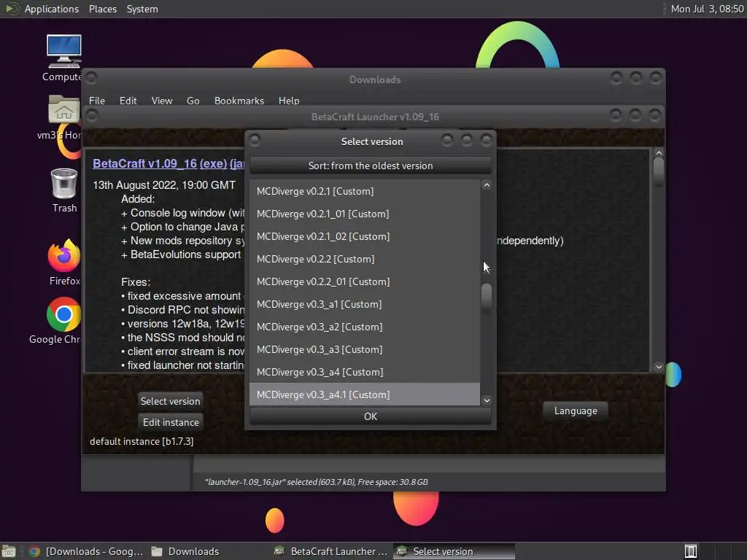Image resolution: width=747 pixels, height=560 pixels.
Task: Select MCDiverge v0.3_a1 [Custom]
Action: pyautogui.click(x=365, y=304)
